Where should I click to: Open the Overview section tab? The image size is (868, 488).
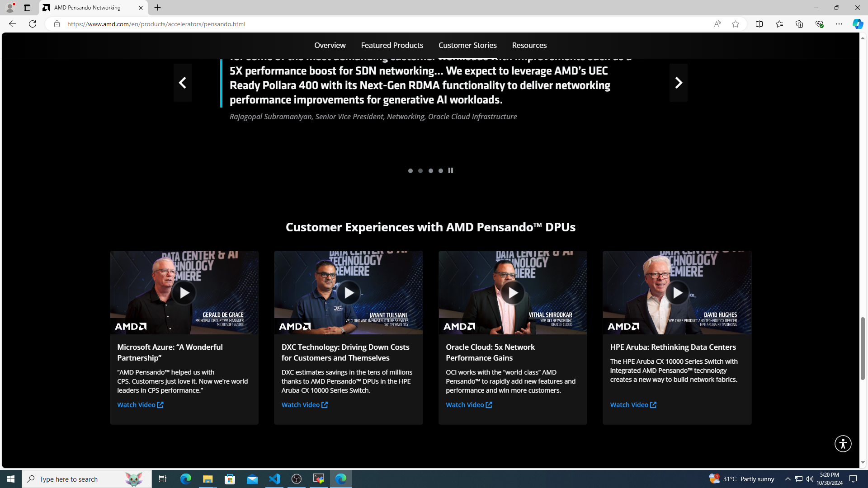click(330, 45)
